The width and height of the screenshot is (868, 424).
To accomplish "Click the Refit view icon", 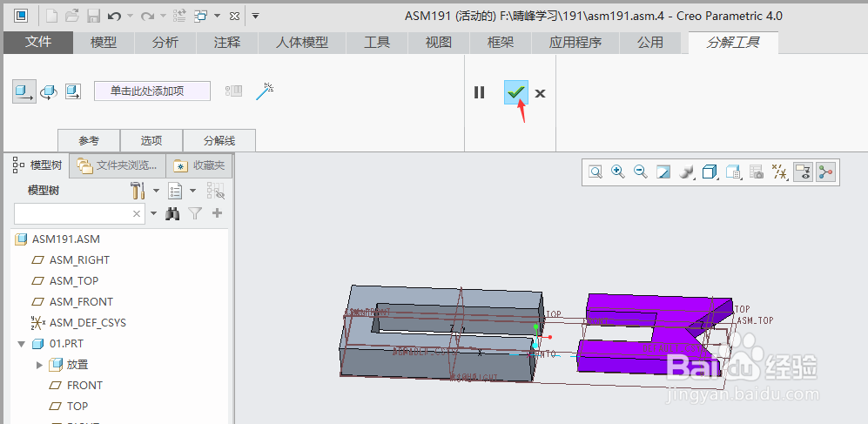I will tap(595, 172).
